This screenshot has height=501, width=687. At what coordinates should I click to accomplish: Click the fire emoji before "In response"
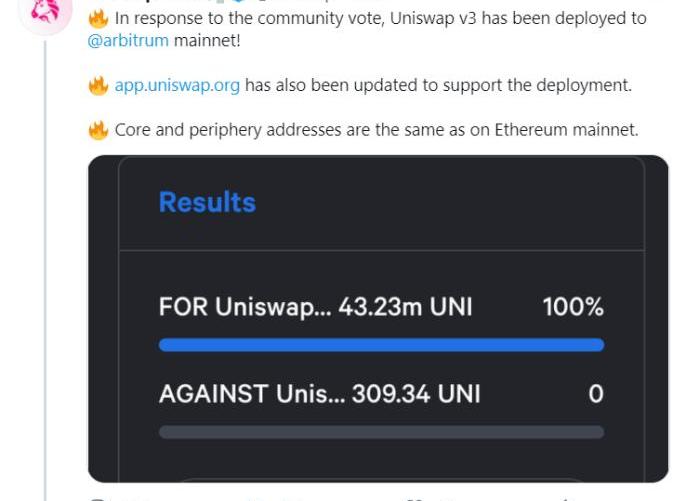coord(98,19)
